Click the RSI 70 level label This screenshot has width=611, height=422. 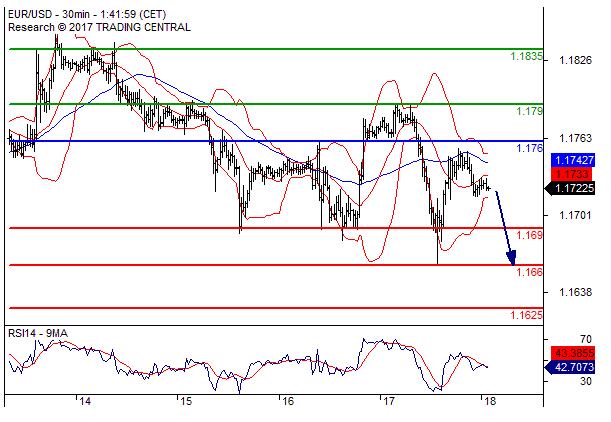pos(586,339)
